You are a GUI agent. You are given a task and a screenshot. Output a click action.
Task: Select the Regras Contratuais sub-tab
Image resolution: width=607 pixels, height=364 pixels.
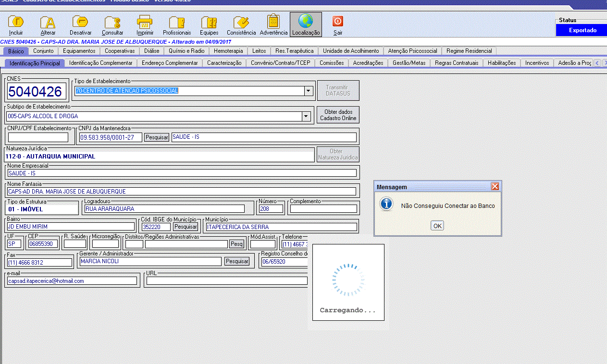pos(457,63)
